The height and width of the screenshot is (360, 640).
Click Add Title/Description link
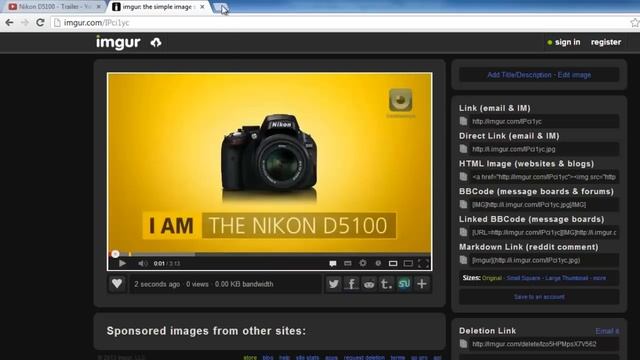(519, 75)
